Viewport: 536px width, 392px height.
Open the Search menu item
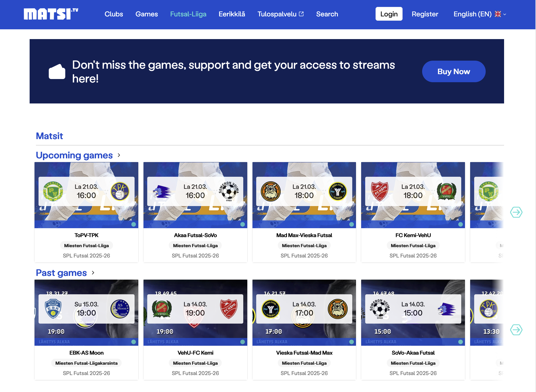(x=327, y=14)
